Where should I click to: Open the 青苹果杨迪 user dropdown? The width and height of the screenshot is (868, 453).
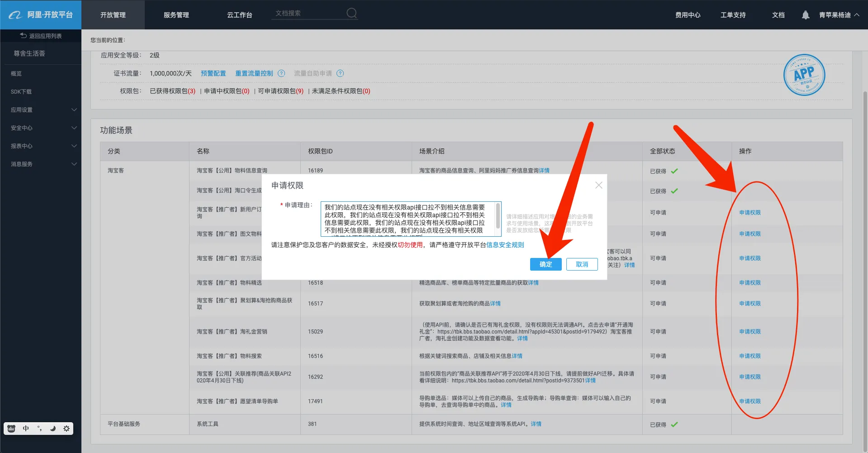coord(840,15)
